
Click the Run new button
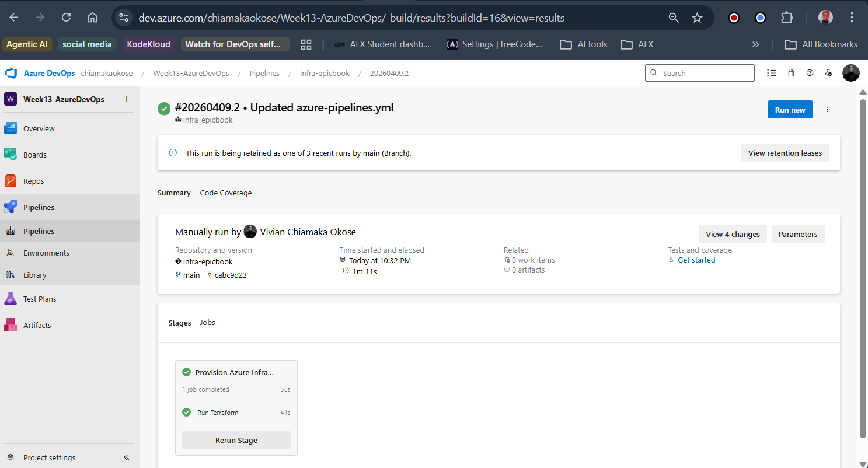pos(790,110)
